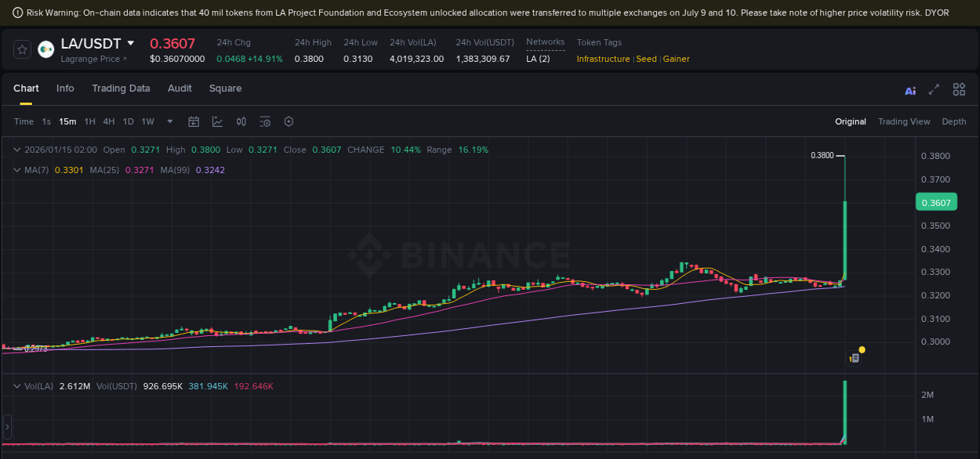Open the LA/USDT pair selector dropdown
This screenshot has width=980, height=459.
(x=131, y=43)
